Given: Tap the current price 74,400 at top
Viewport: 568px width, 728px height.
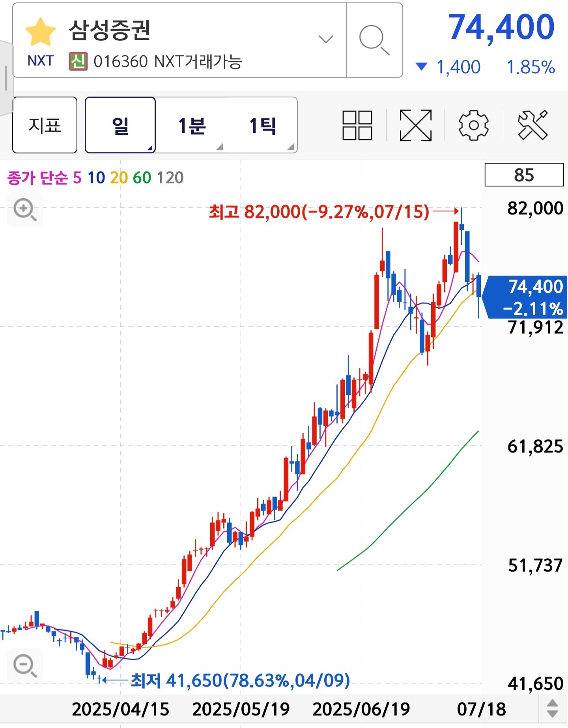Looking at the screenshot, I should click(x=501, y=27).
